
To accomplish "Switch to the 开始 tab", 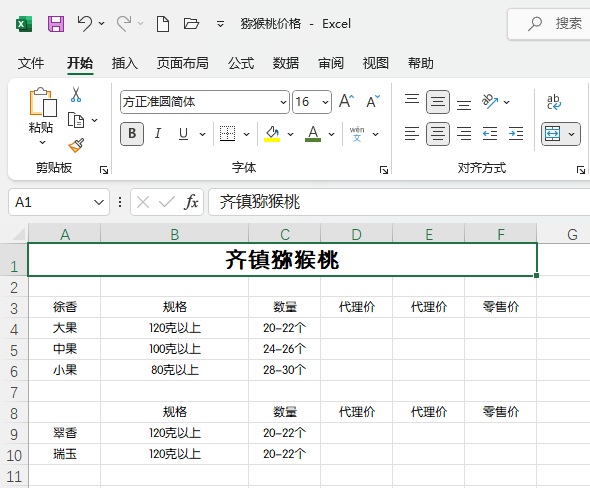I will click(x=80, y=63).
